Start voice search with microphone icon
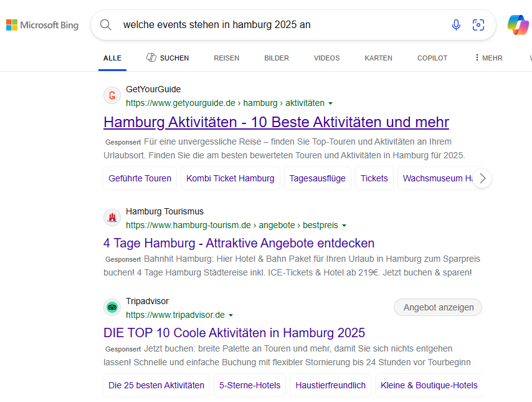This screenshot has height=402, width=532. coord(456,25)
